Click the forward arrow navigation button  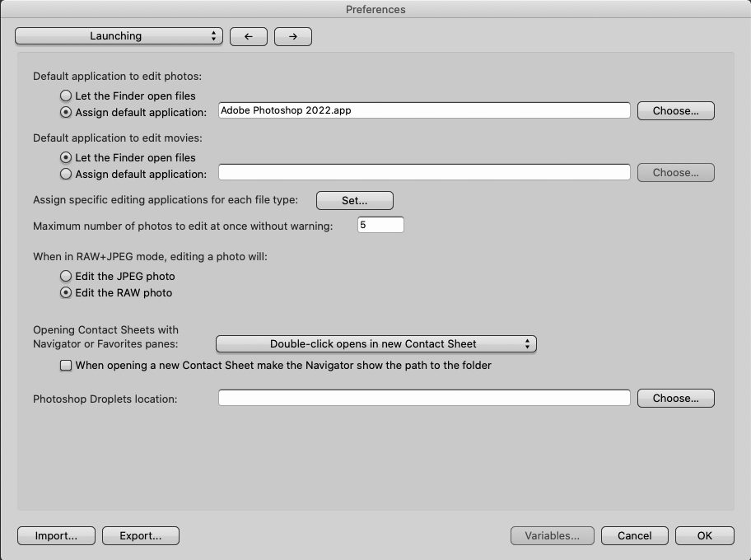[292, 36]
